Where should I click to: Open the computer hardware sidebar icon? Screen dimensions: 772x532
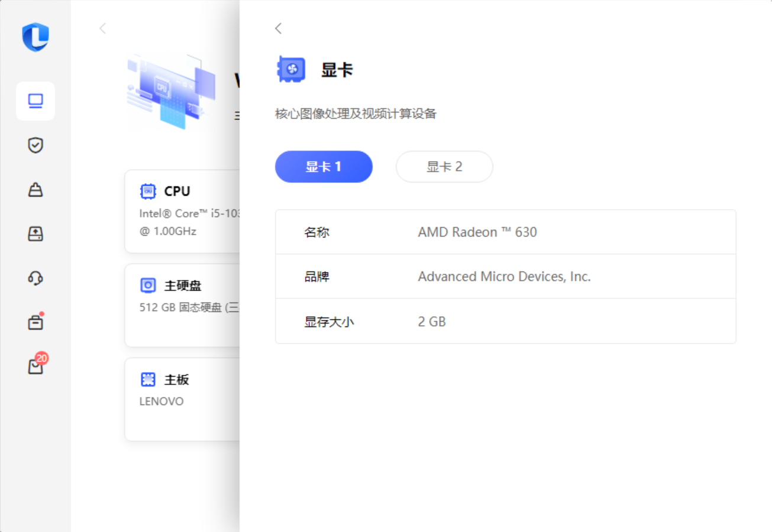click(35, 101)
